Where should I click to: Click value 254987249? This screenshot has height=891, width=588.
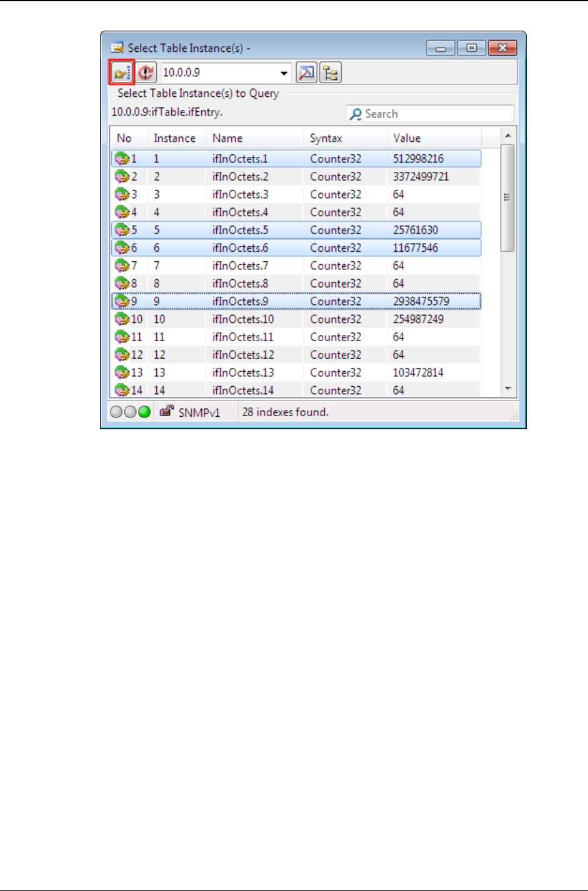coord(418,319)
